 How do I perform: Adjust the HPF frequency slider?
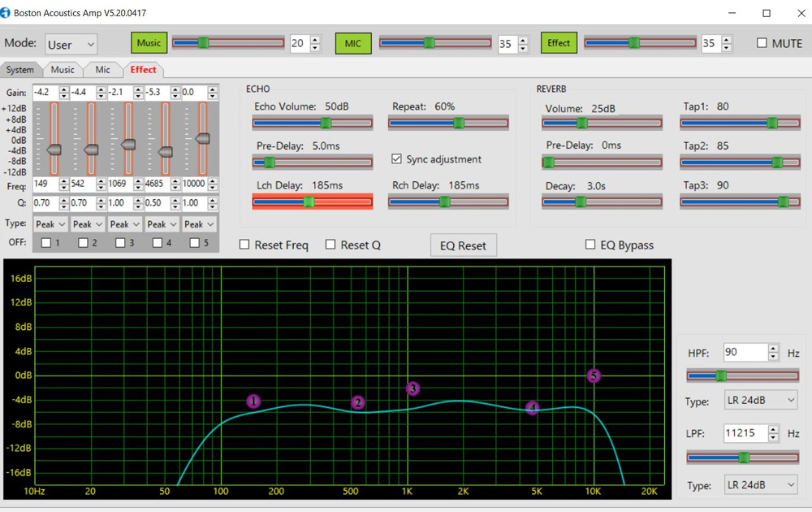743,375
